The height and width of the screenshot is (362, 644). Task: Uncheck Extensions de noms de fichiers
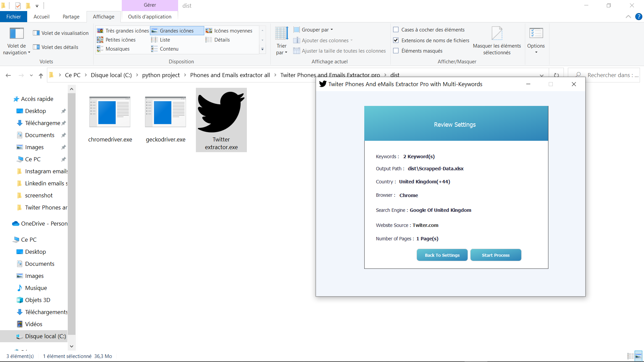pos(396,40)
